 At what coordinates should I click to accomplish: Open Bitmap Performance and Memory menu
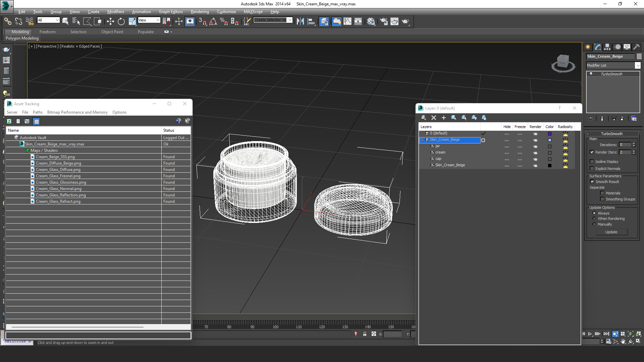coord(77,112)
